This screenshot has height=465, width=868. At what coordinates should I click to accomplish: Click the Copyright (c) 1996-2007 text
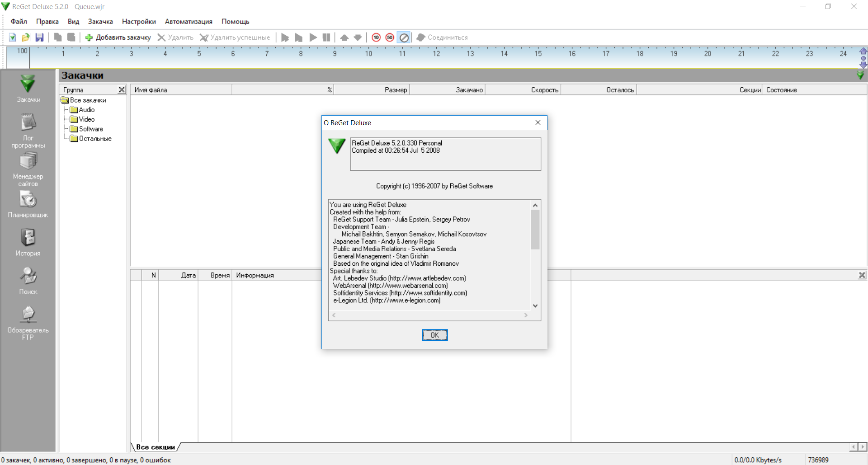(434, 186)
